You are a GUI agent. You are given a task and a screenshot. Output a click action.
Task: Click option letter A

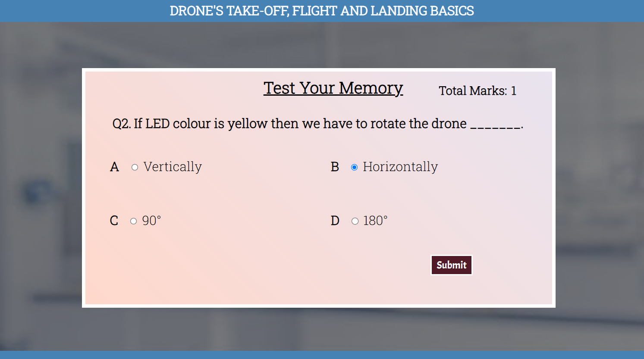[114, 167]
